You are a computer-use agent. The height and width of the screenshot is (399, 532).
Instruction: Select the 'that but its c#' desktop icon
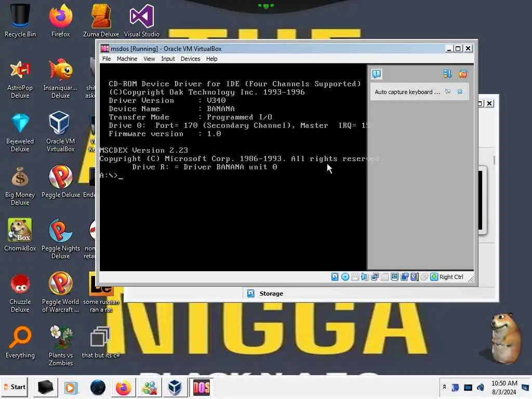101,342
